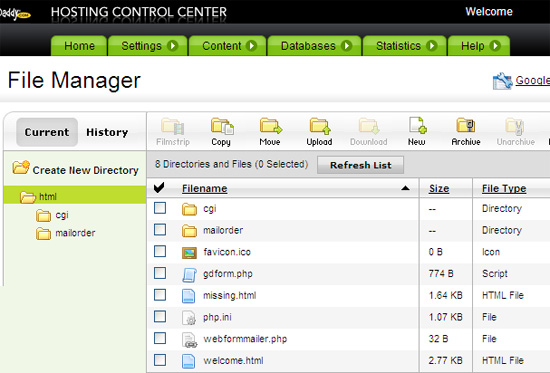Click the Archive toolbar icon
Screen dimensions: 550x373
click(465, 126)
